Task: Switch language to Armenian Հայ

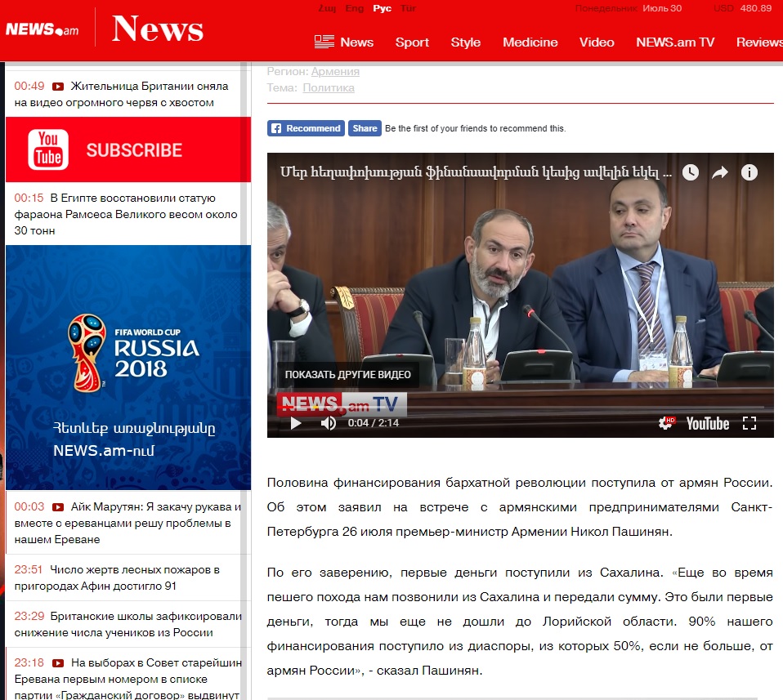Action: point(326,8)
